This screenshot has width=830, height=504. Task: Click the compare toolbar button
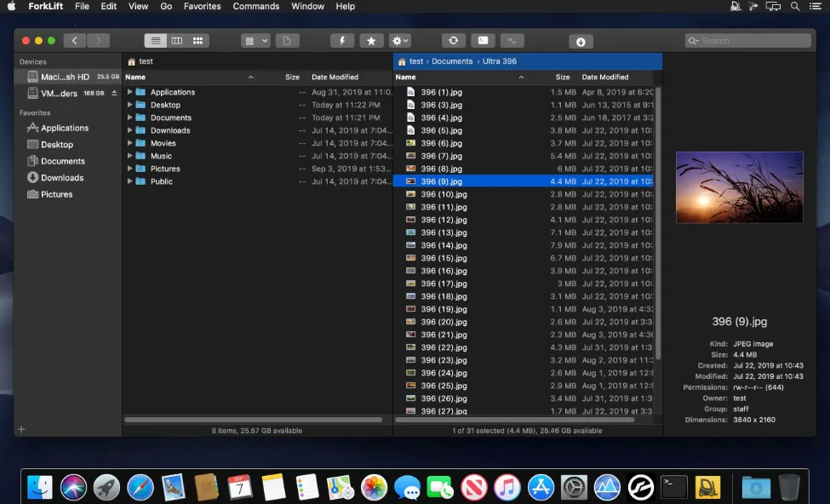[x=512, y=41]
